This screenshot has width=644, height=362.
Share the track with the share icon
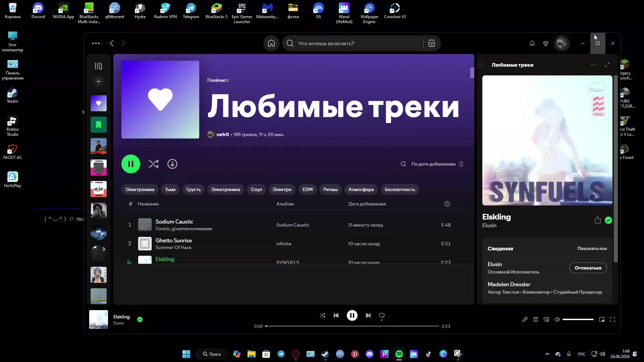click(598, 220)
